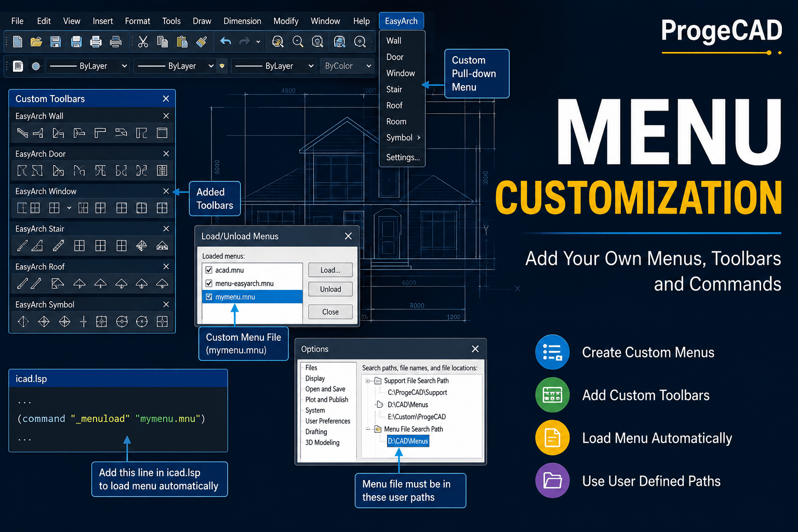The image size is (798, 532).
Task: Click the blue Undo arrow
Action: (225, 41)
